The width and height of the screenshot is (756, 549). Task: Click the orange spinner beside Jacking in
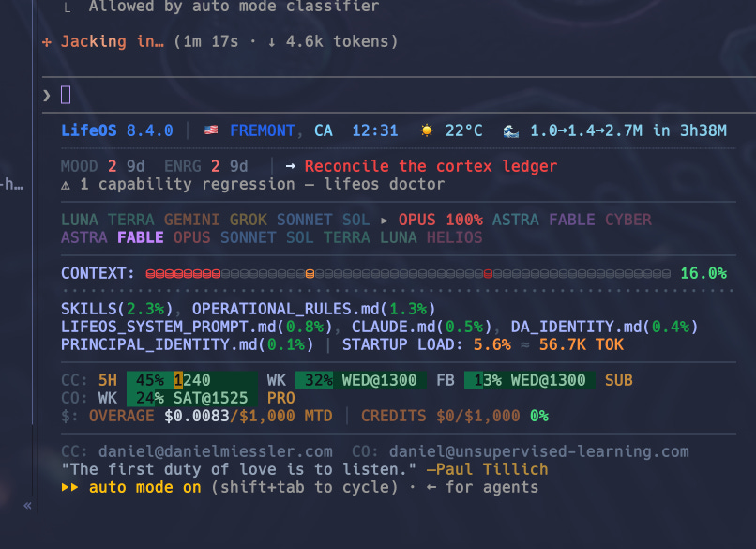click(47, 42)
